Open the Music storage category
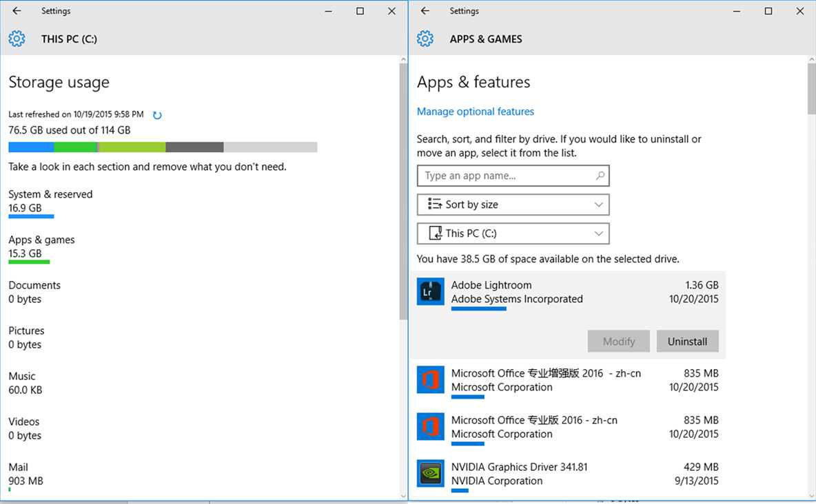This screenshot has width=816, height=504. 25,383
